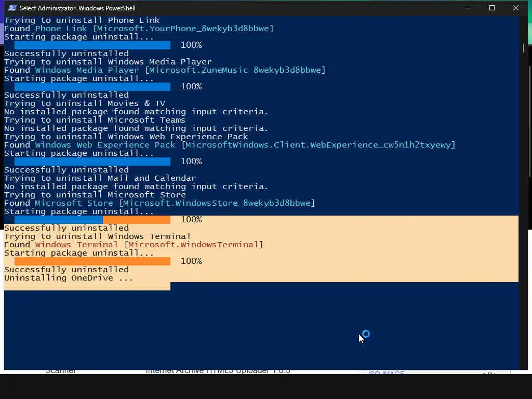Select the highlighted 'Microsoft.WindowsTerminal' package name

[193, 245]
